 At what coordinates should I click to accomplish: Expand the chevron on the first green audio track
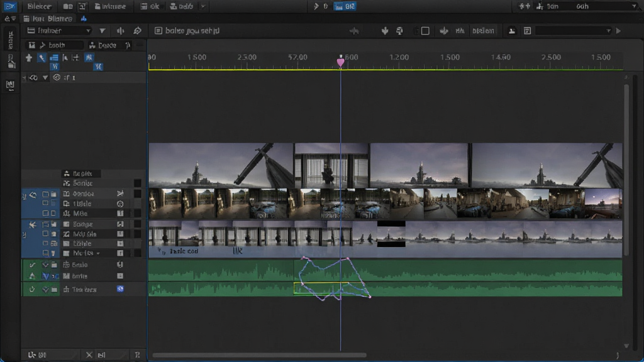pyautogui.click(x=45, y=265)
